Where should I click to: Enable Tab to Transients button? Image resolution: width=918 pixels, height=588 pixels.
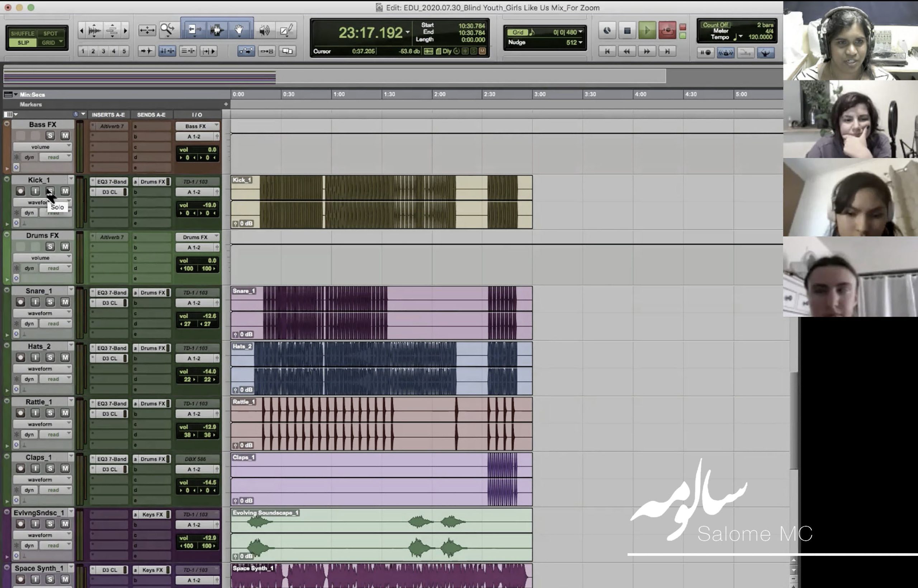[146, 51]
